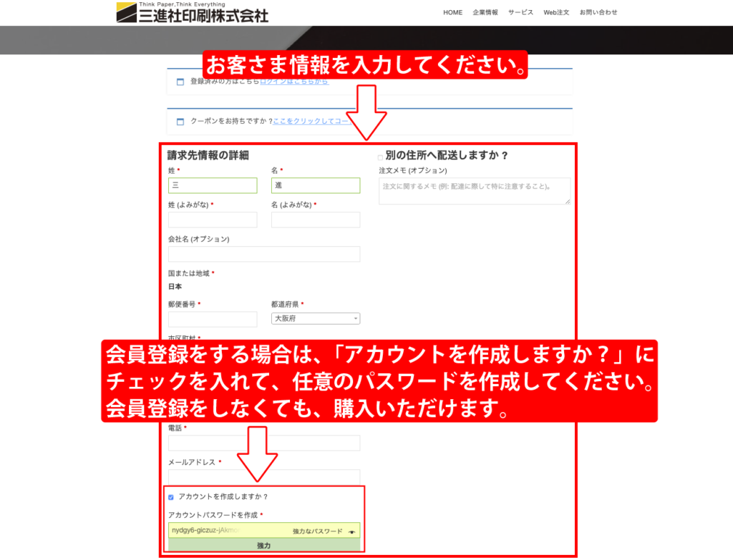This screenshot has width=733, height=560.
Task: Open the Web注文 menu item
Action: [556, 13]
